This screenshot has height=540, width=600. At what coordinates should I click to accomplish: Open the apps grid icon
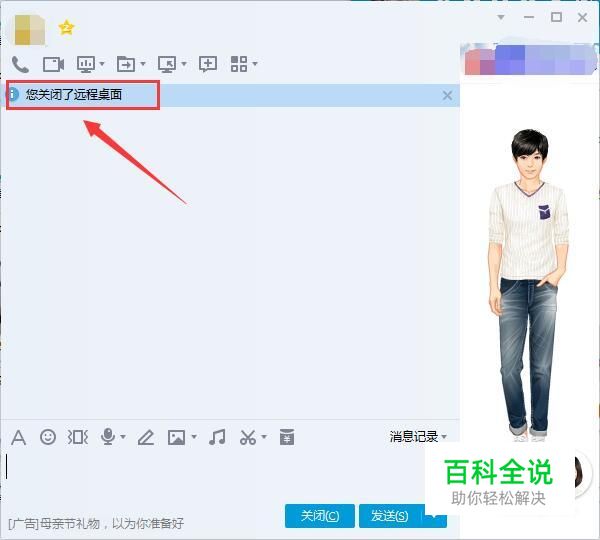239,64
